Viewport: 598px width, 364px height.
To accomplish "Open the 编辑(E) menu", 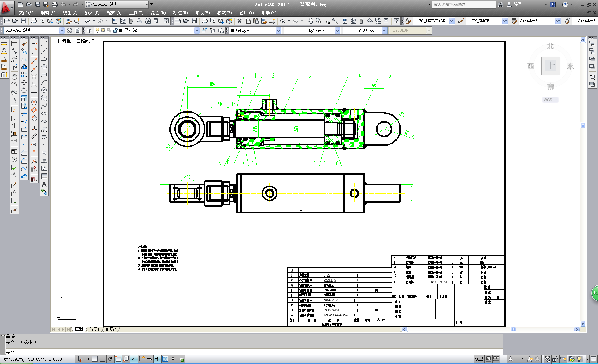I will (x=48, y=13).
